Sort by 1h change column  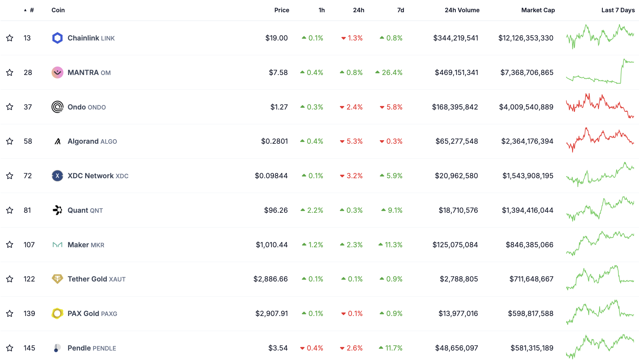pyautogui.click(x=322, y=10)
